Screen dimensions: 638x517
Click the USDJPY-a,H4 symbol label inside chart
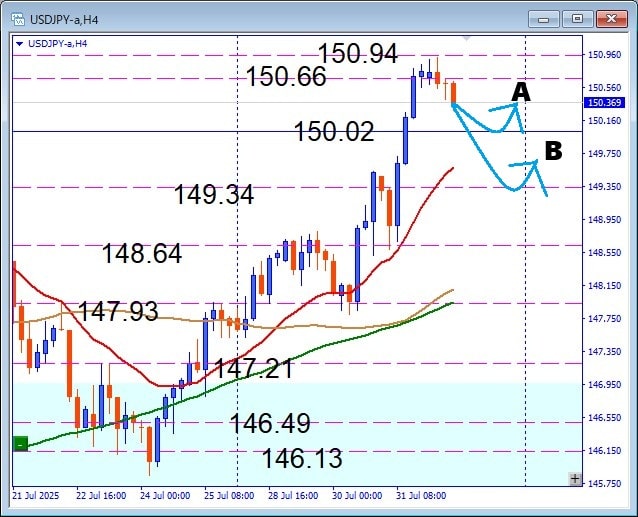click(x=57, y=44)
